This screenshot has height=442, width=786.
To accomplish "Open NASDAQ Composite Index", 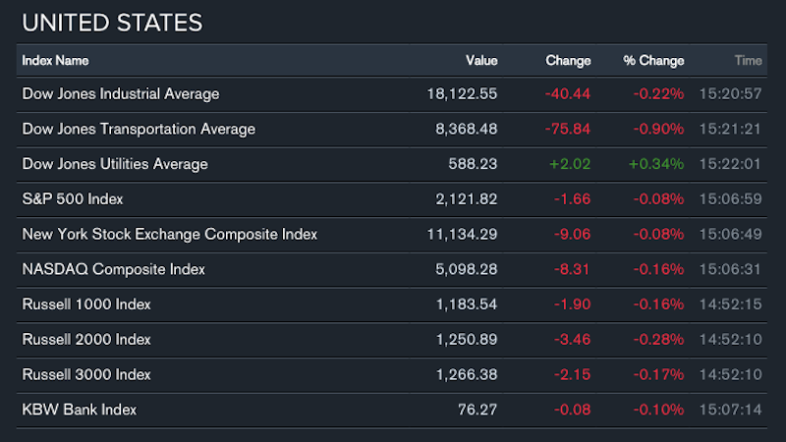I will (113, 269).
